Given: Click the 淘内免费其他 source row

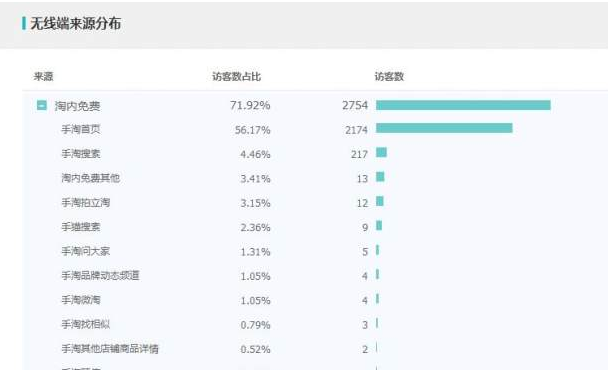Looking at the screenshot, I should click(x=90, y=178).
